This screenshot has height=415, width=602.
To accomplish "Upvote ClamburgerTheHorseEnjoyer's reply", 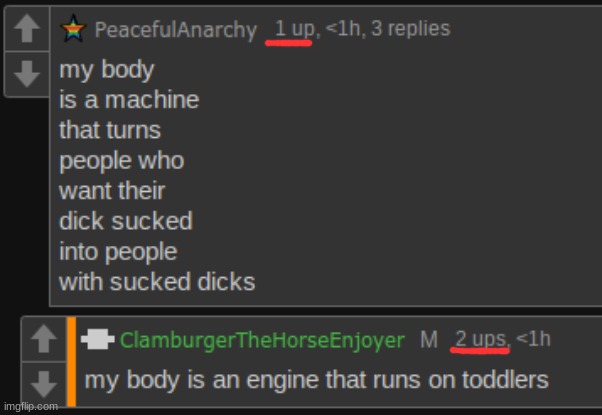I will 44,339.
